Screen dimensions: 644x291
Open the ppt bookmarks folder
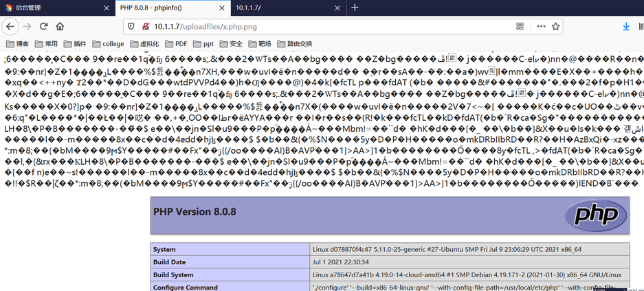point(203,44)
